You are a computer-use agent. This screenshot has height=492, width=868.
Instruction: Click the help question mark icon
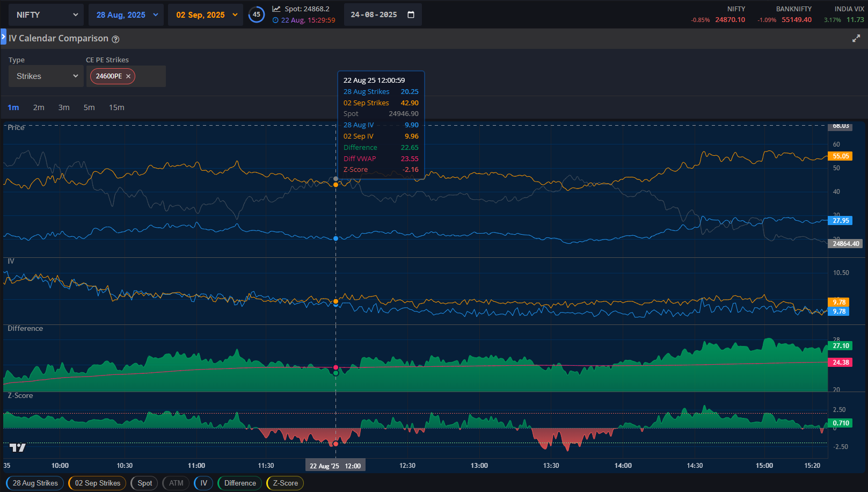(115, 39)
